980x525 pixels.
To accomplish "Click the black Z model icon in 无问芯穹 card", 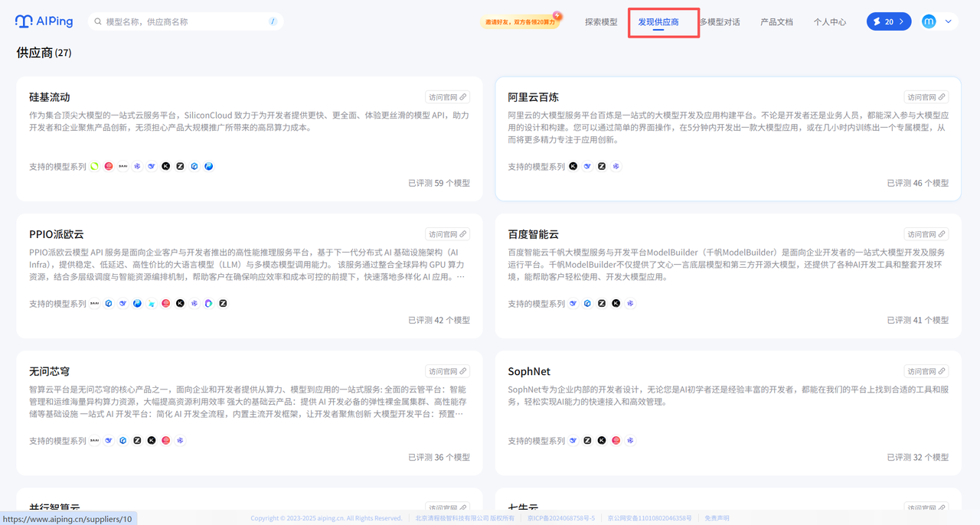I will (137, 440).
